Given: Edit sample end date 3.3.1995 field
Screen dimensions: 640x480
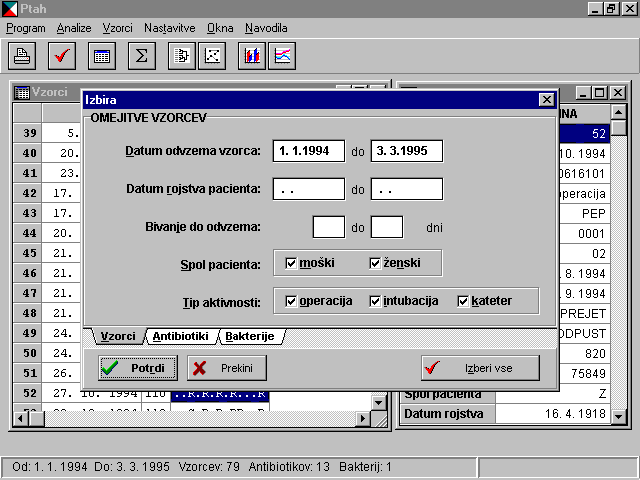Looking at the screenshot, I should click(x=407, y=151).
